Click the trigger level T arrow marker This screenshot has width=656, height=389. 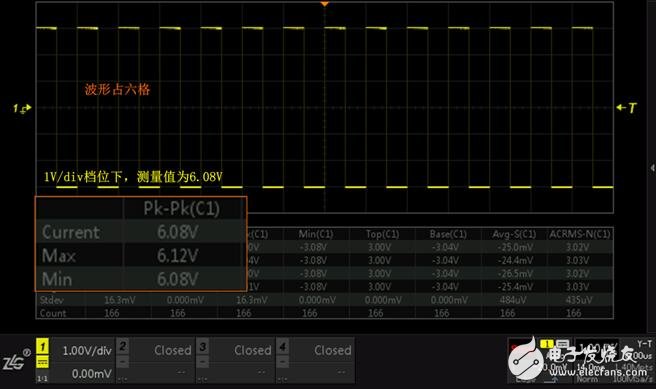click(x=627, y=108)
